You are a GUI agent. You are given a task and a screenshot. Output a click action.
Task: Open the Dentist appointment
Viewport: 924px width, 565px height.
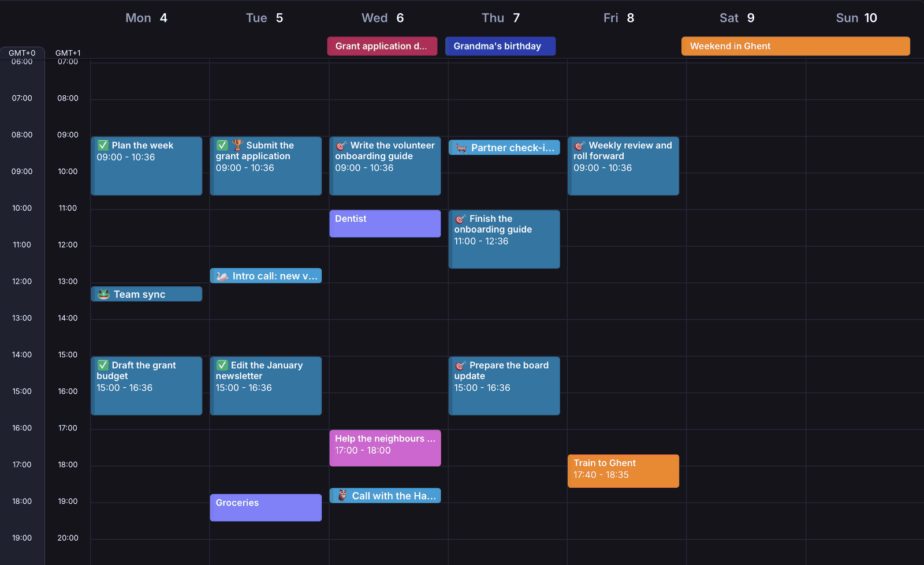pyautogui.click(x=385, y=223)
